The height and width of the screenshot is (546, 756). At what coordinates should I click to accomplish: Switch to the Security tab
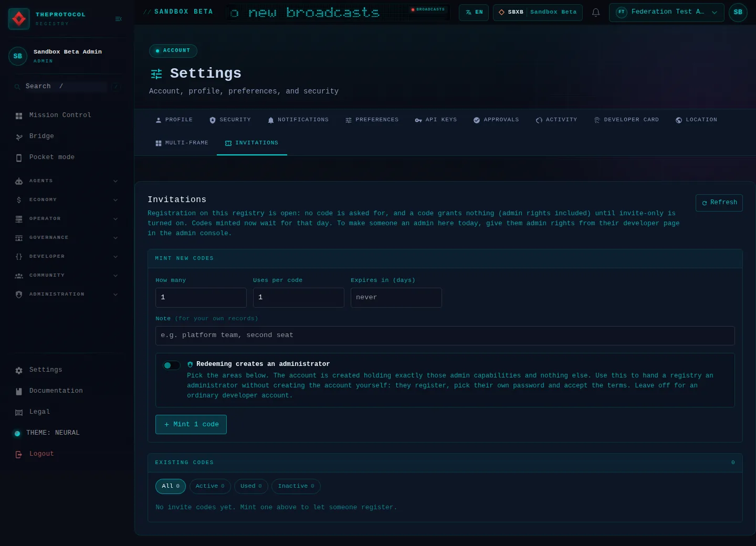click(230, 120)
